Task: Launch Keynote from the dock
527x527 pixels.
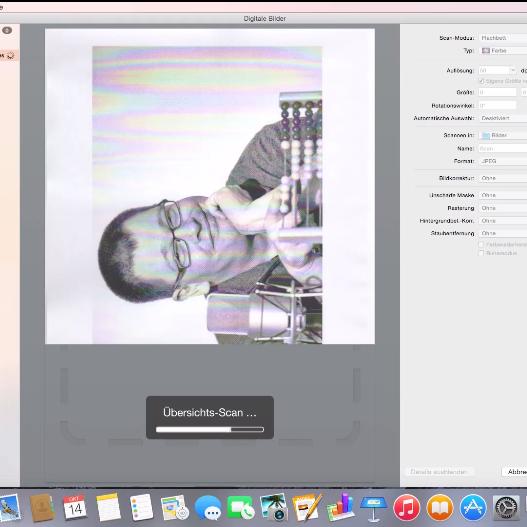Action: tap(373, 508)
